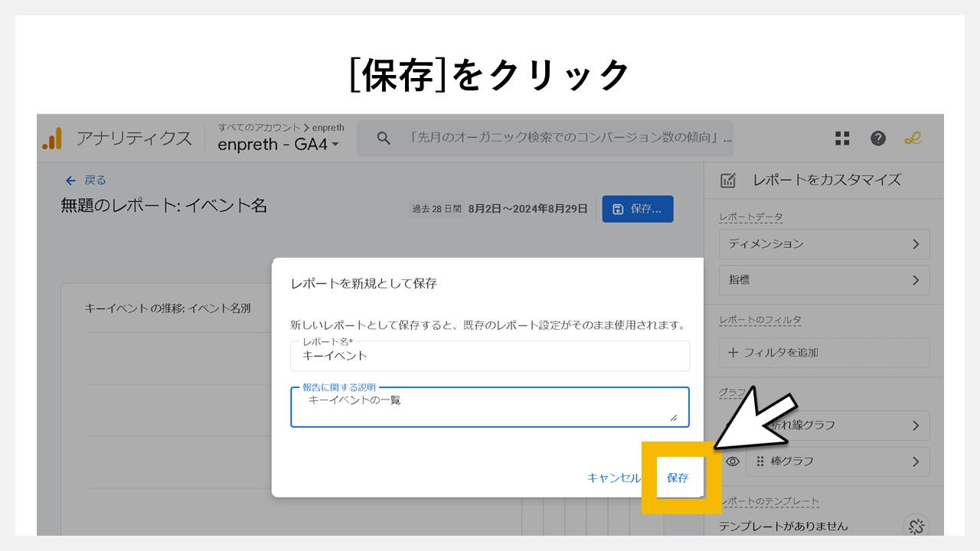Click the Google account avatar icon

pyautogui.click(x=913, y=139)
